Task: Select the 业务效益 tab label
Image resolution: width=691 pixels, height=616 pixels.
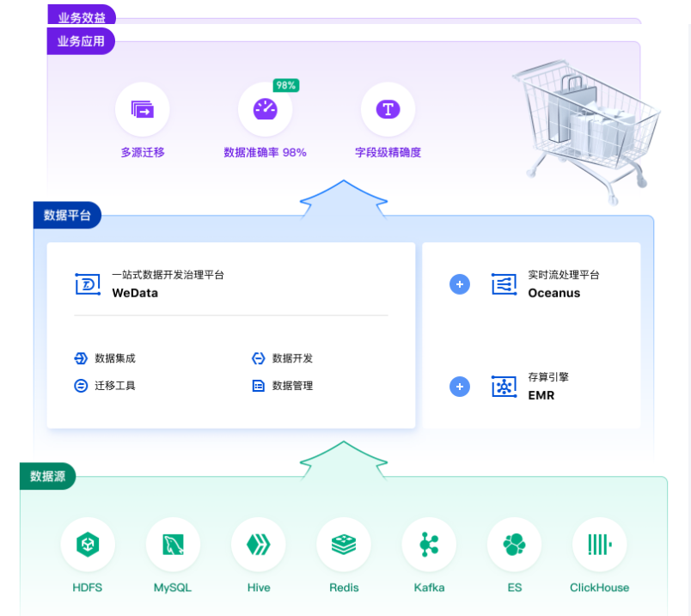Action: point(82,15)
